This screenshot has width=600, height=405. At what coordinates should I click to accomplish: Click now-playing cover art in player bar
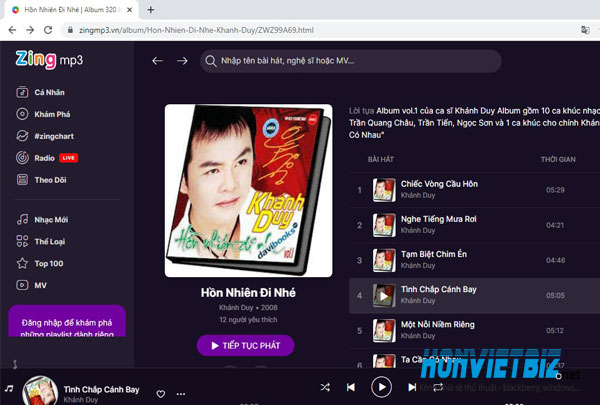pos(40,391)
